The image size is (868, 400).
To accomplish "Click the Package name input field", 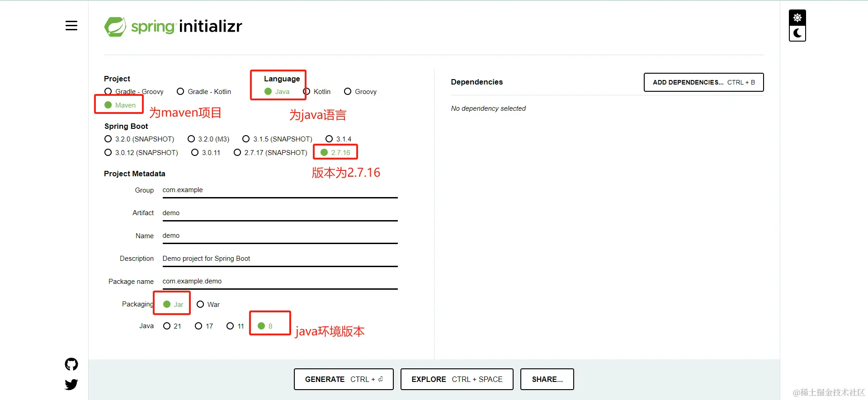I will click(280, 282).
